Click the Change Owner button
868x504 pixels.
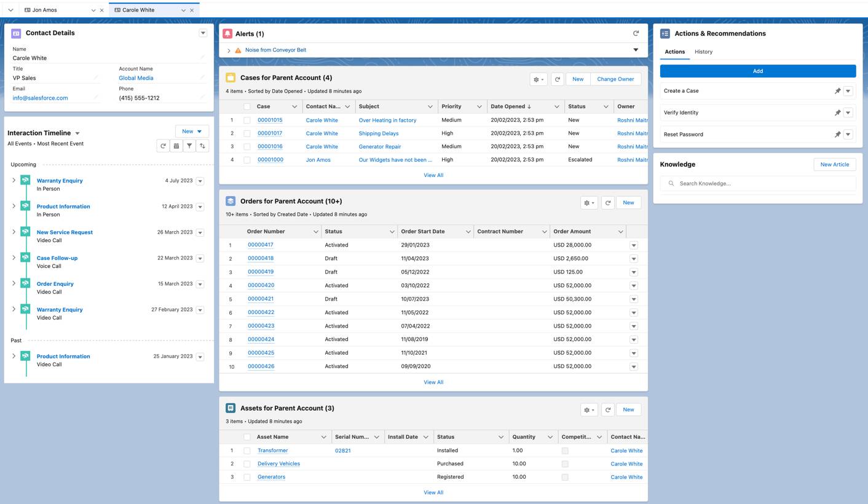point(615,79)
